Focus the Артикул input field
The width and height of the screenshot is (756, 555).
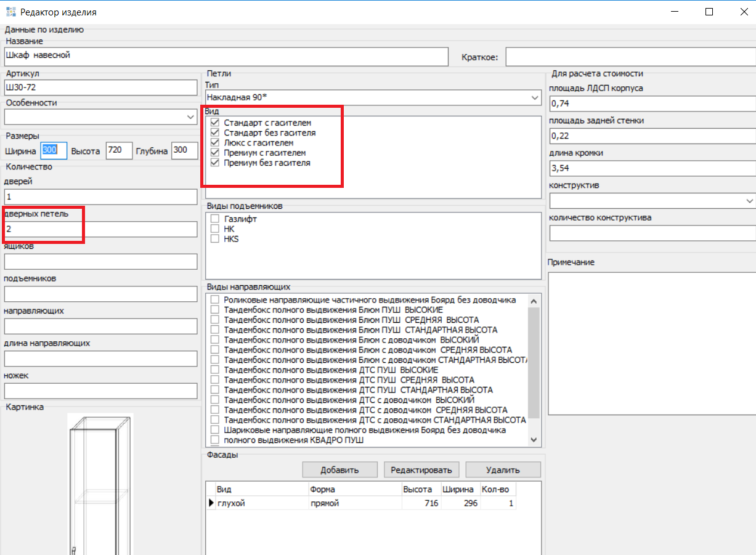pyautogui.click(x=100, y=87)
